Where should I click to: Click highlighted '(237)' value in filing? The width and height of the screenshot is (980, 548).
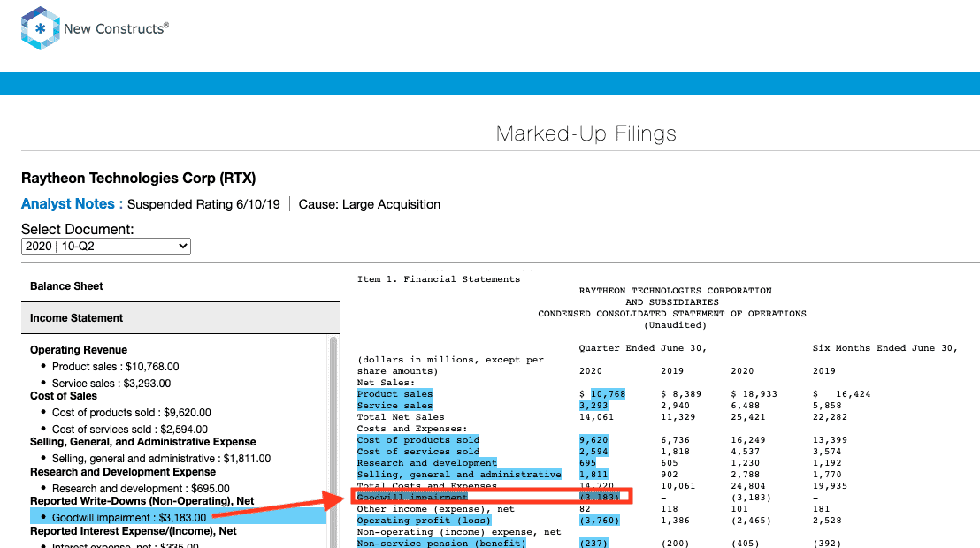593,543
